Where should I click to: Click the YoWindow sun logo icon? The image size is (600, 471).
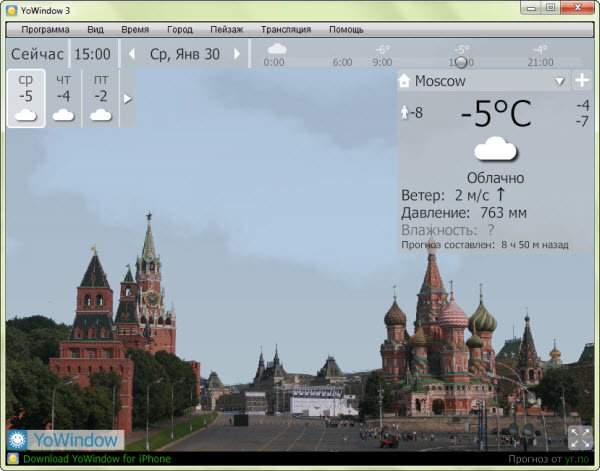click(x=17, y=439)
